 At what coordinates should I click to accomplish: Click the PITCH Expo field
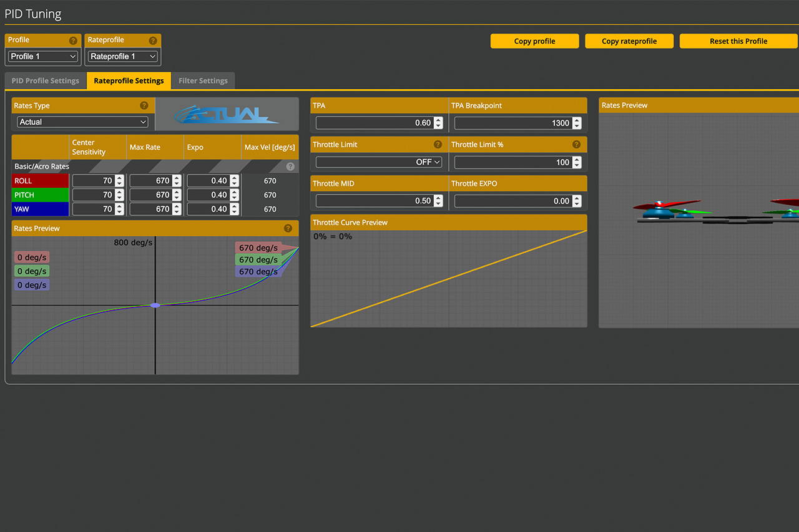(213, 195)
